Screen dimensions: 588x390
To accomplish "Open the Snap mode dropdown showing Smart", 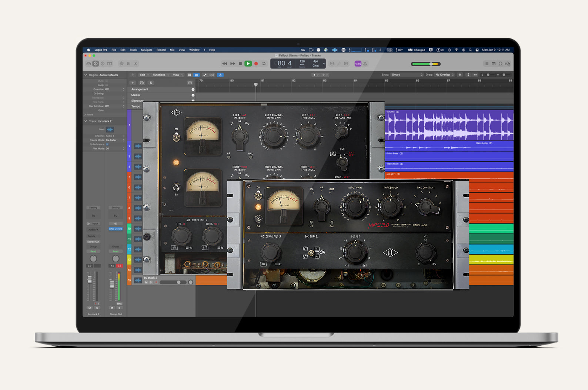I will tap(407, 75).
